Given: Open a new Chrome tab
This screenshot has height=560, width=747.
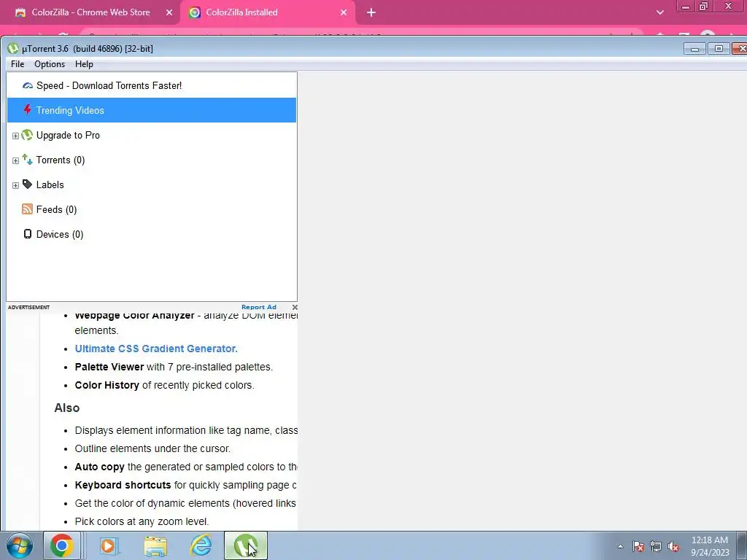Looking at the screenshot, I should click(371, 13).
